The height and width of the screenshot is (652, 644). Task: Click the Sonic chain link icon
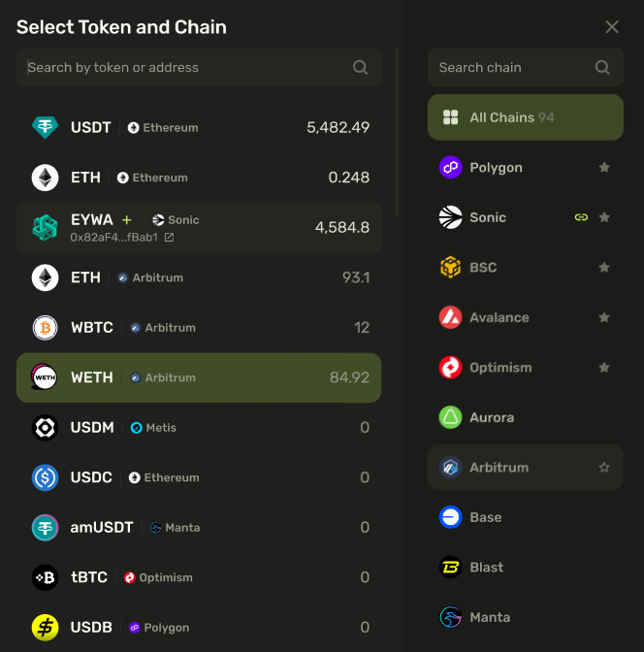click(x=581, y=217)
